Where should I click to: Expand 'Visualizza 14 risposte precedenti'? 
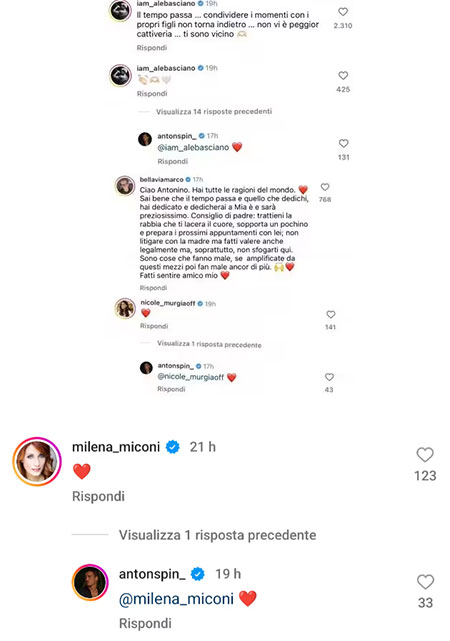tap(214, 112)
